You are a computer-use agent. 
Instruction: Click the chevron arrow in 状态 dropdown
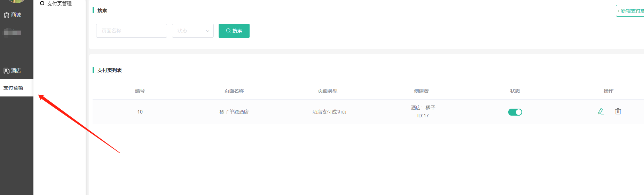click(208, 31)
